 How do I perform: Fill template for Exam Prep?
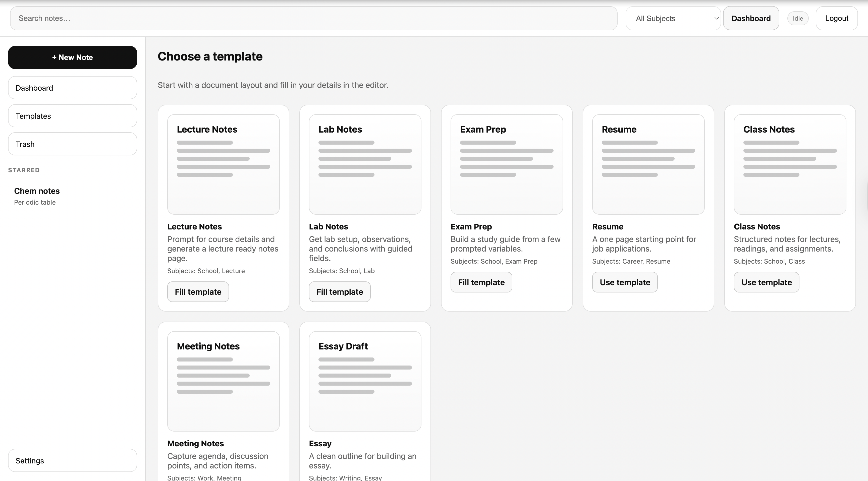pos(481,282)
